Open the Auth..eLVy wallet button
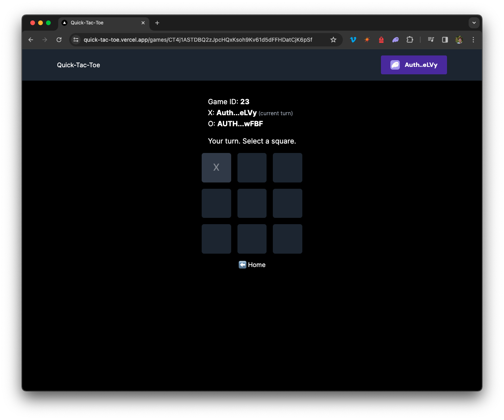The image size is (504, 420). 414,65
